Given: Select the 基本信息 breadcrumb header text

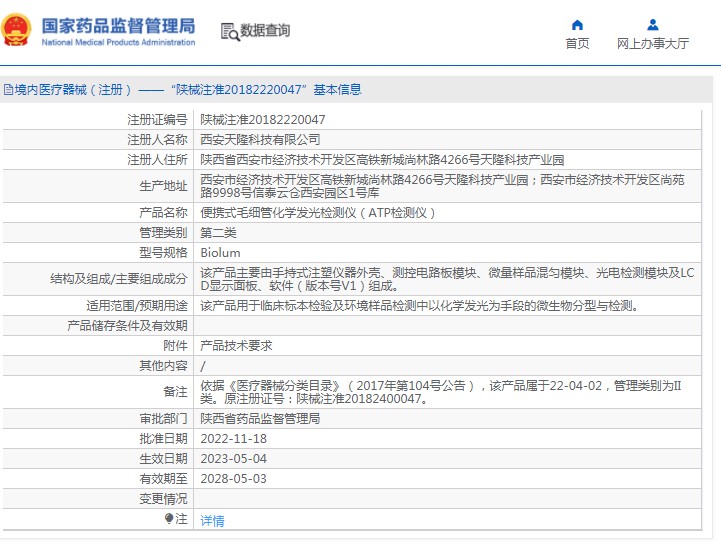Looking at the screenshot, I should coord(337,89).
